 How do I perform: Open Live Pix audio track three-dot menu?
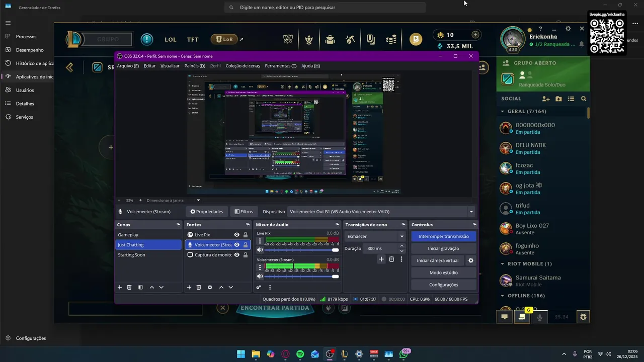pos(260,241)
